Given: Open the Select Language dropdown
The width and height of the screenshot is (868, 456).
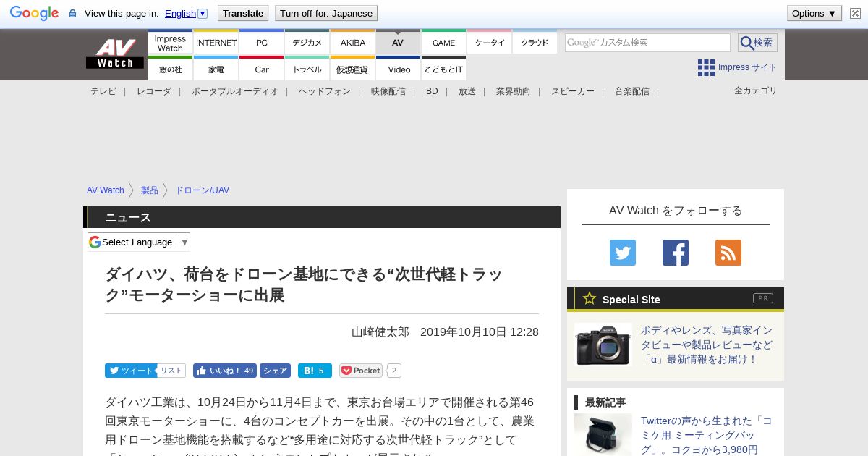Looking at the screenshot, I should click(x=139, y=242).
